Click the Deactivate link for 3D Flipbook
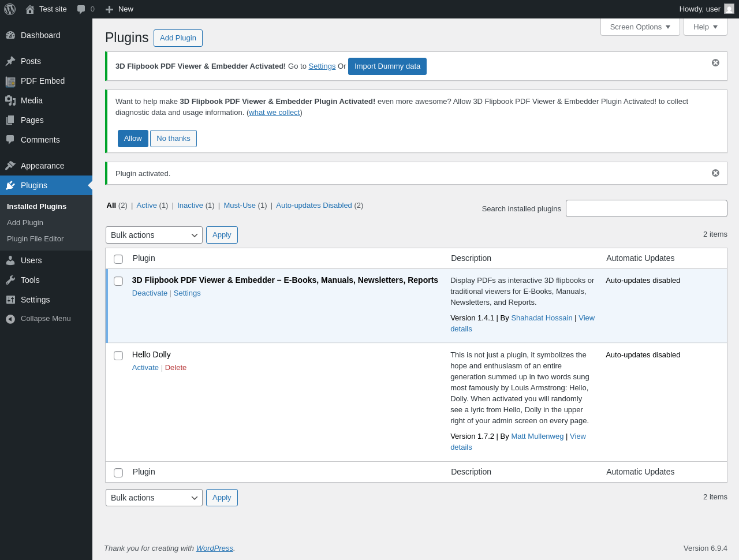The height and width of the screenshot is (560, 739). point(150,293)
